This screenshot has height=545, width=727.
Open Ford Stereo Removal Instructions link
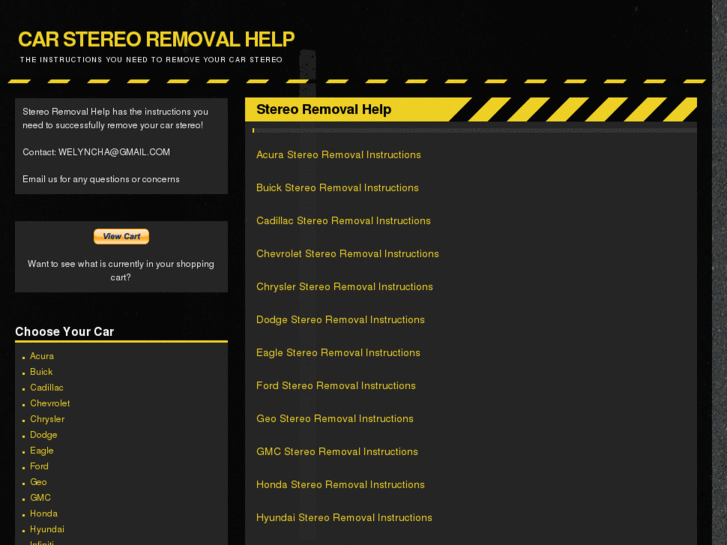pyautogui.click(x=336, y=385)
